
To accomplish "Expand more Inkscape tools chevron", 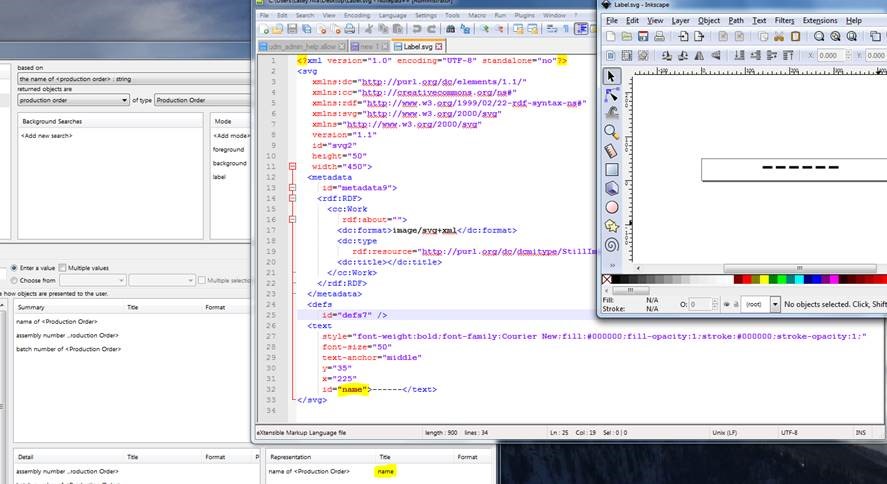I will [x=612, y=266].
